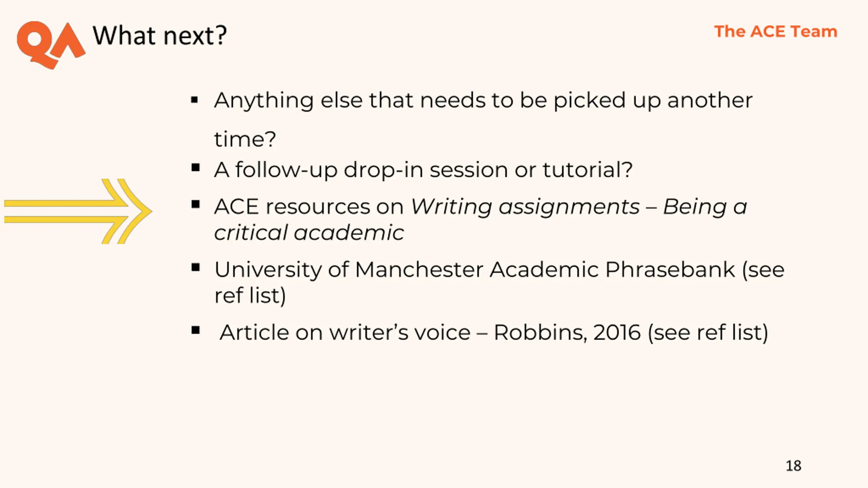868x488 pixels.
Task: Click the word 'time?' on second line
Action: pyautogui.click(x=245, y=139)
